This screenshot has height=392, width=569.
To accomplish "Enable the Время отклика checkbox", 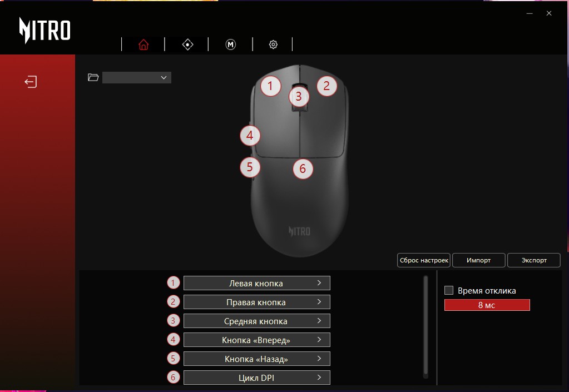I will coord(449,290).
